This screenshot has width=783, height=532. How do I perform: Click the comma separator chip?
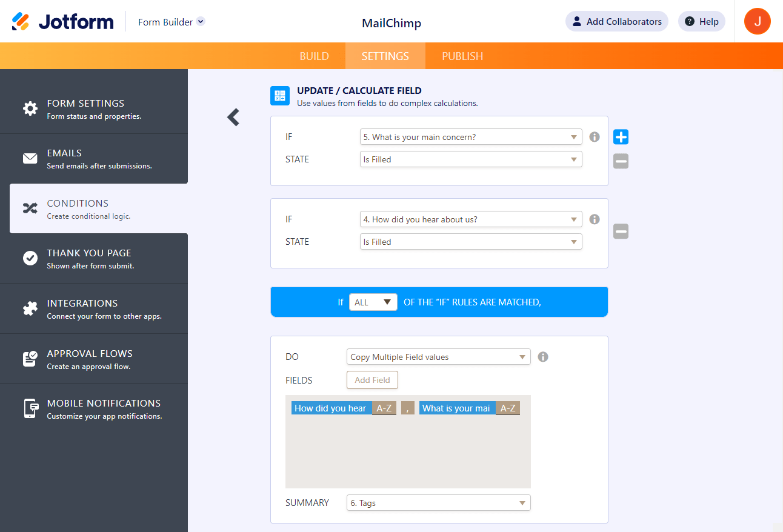click(x=408, y=408)
